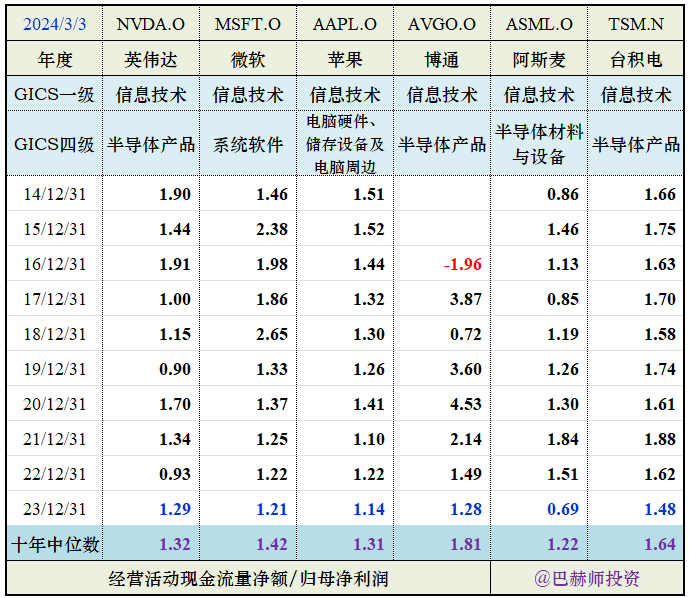This screenshot has width=689, height=598.
Task: Select the 1.88 value in the 21/12/31 row
Action: (x=660, y=439)
